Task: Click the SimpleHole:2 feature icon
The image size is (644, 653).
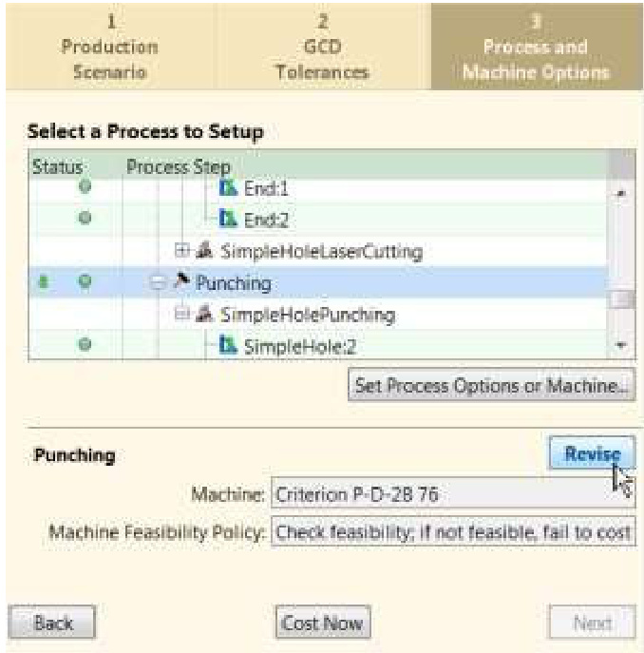Action: [227, 345]
